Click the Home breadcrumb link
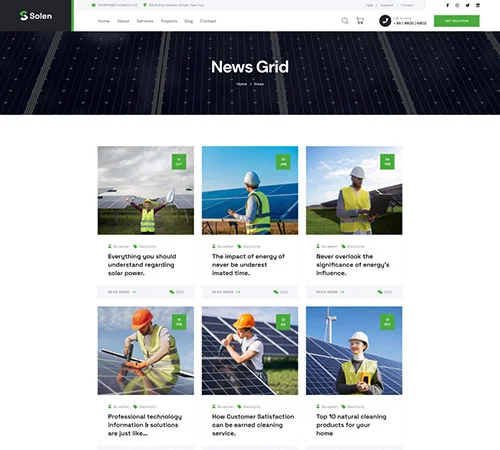500x450 pixels. (242, 84)
